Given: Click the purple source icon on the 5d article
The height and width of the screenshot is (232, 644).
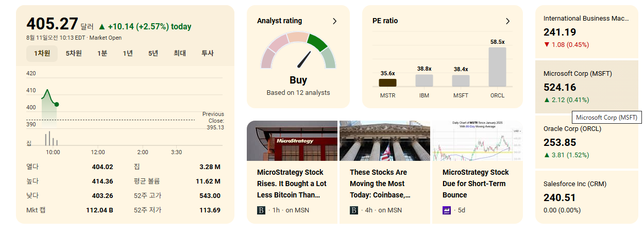Looking at the screenshot, I should tap(447, 210).
